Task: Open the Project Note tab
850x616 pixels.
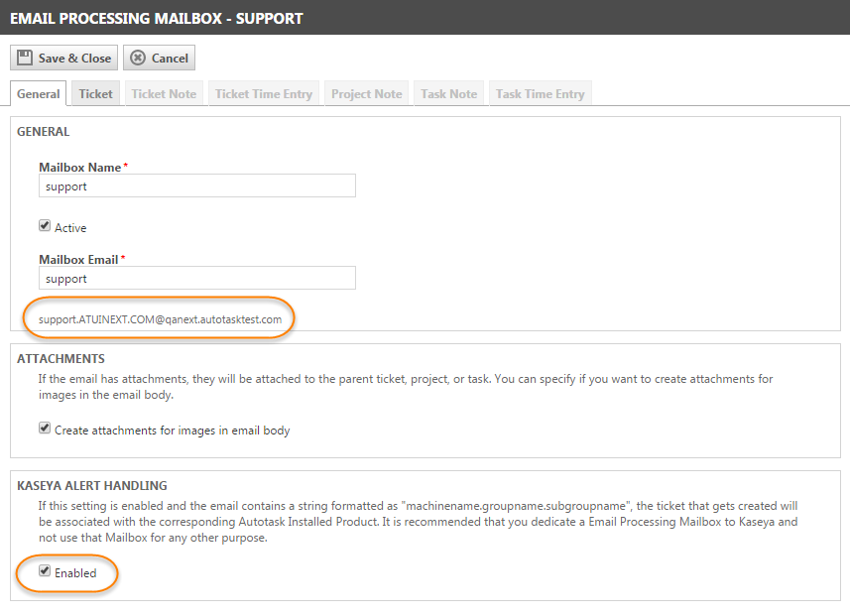Action: (x=366, y=94)
